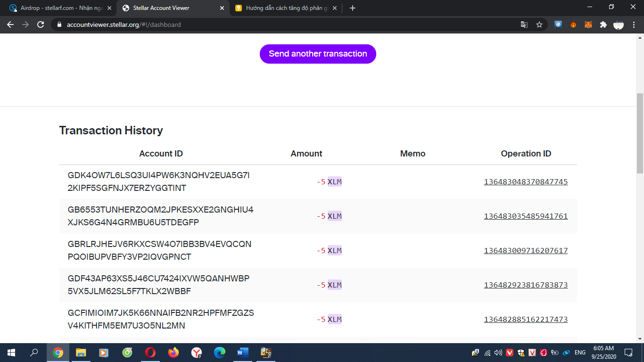Open Microsoft Word from the taskbar
The height and width of the screenshot is (362, 644).
[x=243, y=353]
